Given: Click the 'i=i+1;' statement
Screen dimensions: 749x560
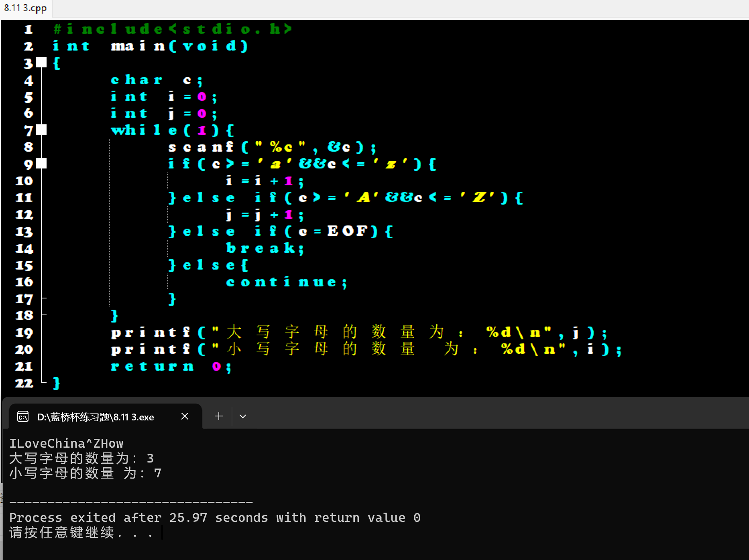Looking at the screenshot, I should click(x=265, y=181).
